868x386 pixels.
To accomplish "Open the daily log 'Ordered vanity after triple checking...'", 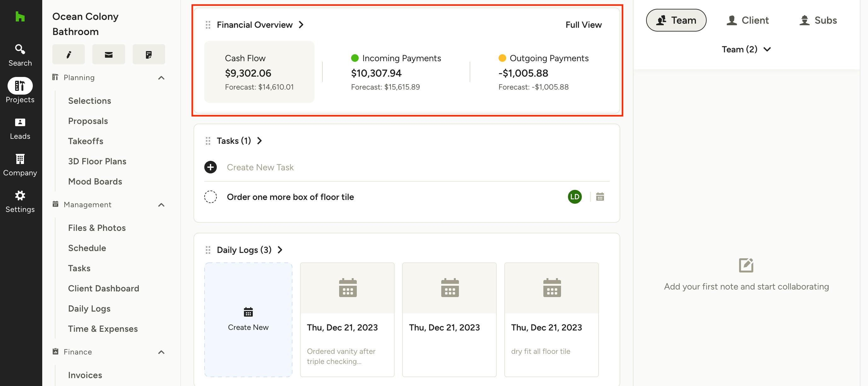I will coord(347,319).
